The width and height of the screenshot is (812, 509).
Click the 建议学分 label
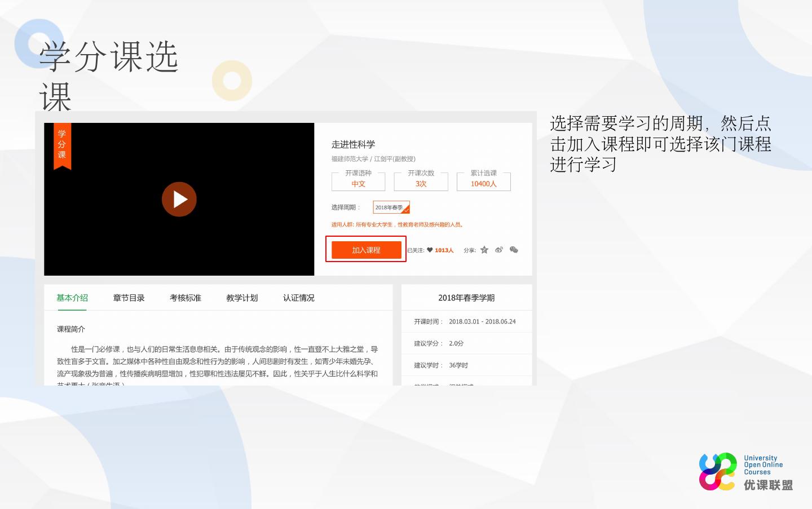(429, 343)
